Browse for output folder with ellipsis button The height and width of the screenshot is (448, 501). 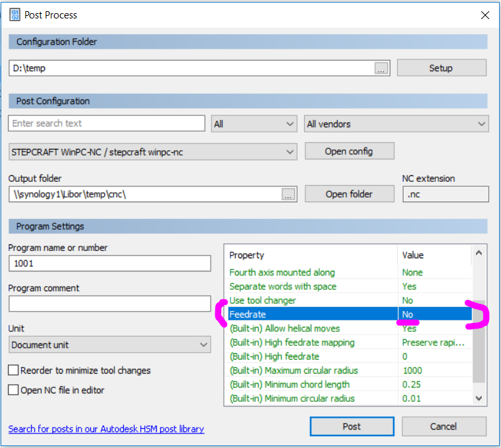288,194
